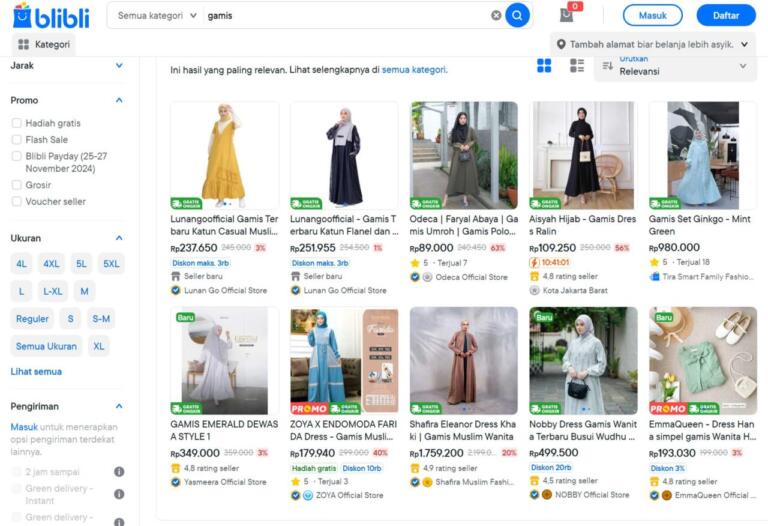This screenshot has height=526, width=768.
Task: Click the store icon for Tira Smart Family Fashion
Action: (x=654, y=277)
